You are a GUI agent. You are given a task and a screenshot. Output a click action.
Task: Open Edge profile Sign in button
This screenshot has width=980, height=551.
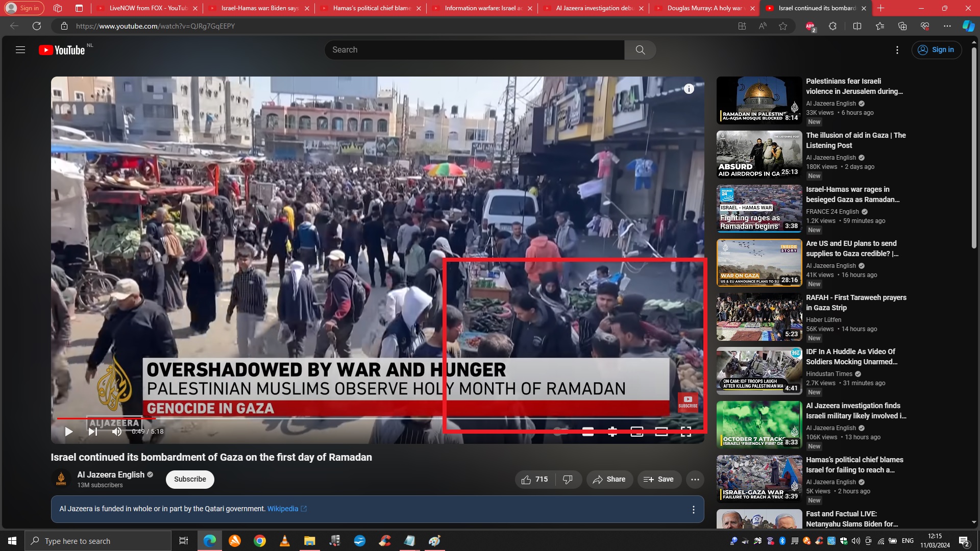23,8
